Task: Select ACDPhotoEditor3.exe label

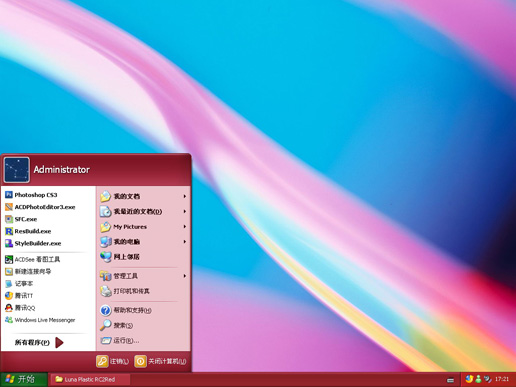Action: pos(45,207)
